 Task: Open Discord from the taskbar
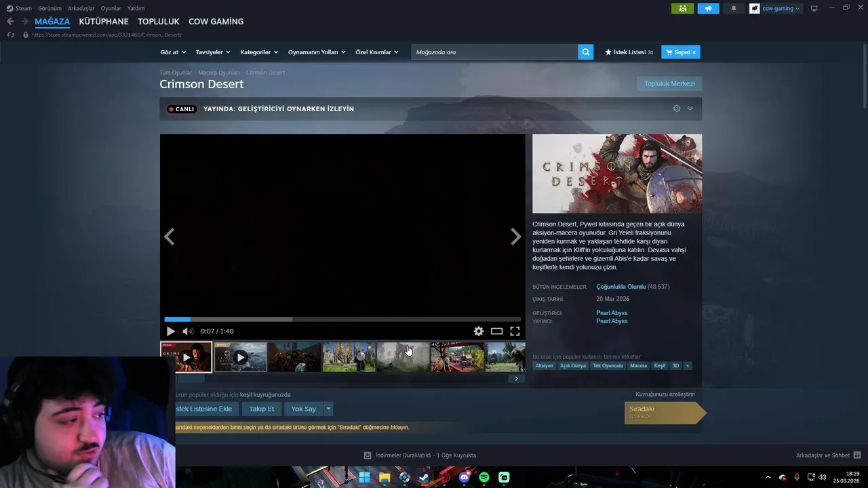(464, 477)
